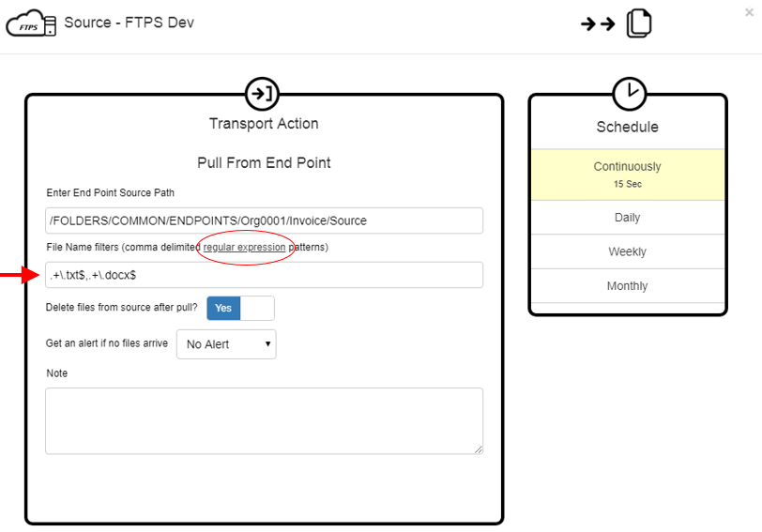Select the Continuously schedule option
The height and width of the screenshot is (532, 762).
pyautogui.click(x=627, y=167)
